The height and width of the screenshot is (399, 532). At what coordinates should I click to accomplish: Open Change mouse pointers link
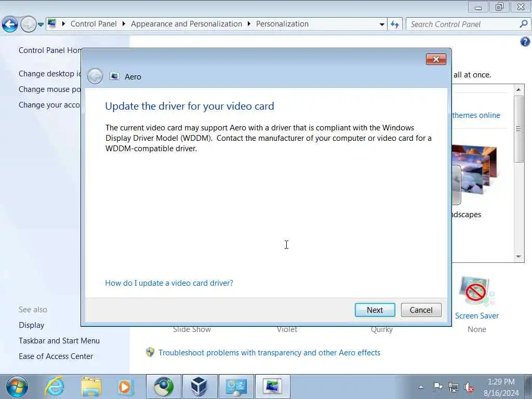(x=50, y=89)
